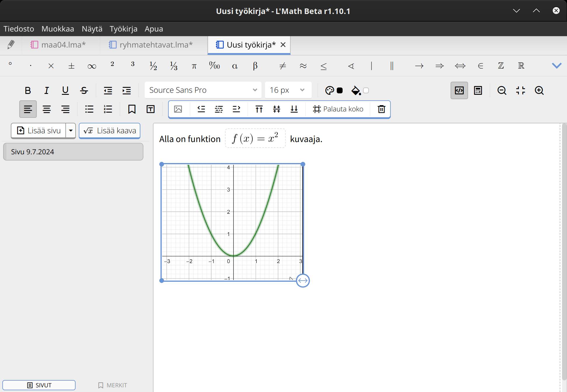Viewport: 567px width, 392px height.
Task: Click Lisää sivu button
Action: pos(39,131)
